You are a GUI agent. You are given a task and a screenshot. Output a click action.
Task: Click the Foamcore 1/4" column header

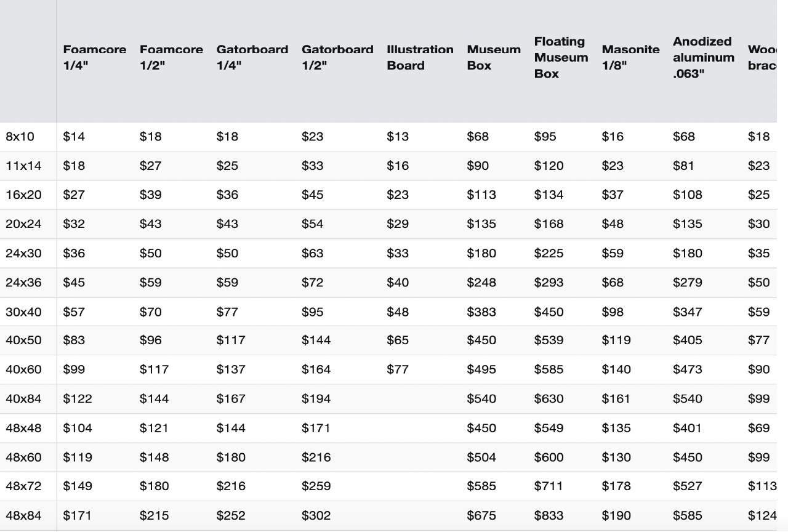[94, 57]
